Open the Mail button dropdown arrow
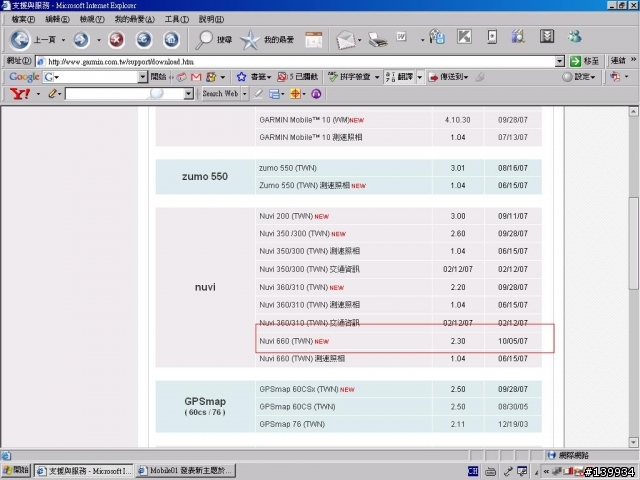640x480 pixels. point(360,40)
